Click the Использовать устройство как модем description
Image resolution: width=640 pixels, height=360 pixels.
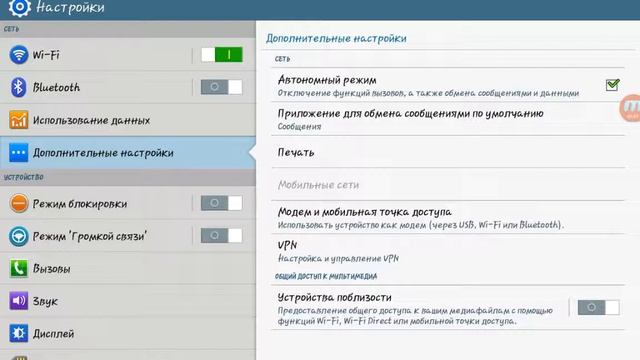coord(420,225)
